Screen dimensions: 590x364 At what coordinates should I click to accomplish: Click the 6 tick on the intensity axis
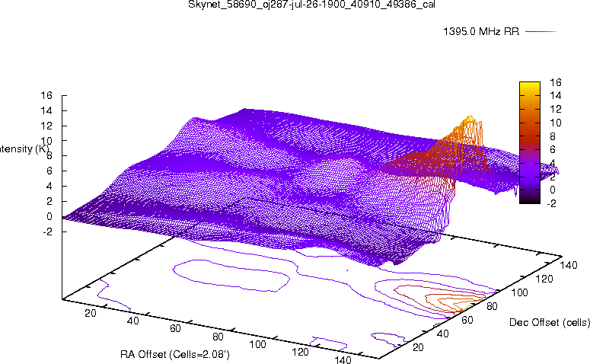pos(49,171)
